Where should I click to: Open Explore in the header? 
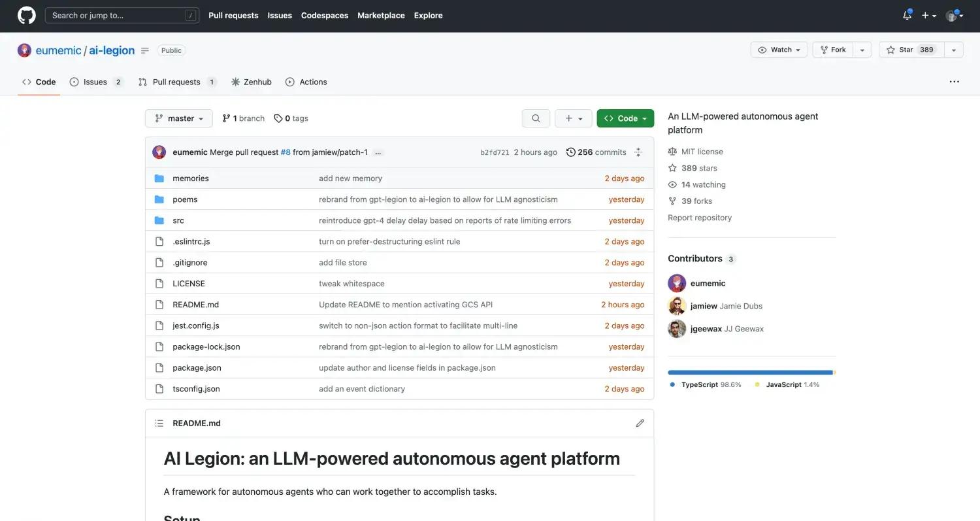(x=429, y=16)
